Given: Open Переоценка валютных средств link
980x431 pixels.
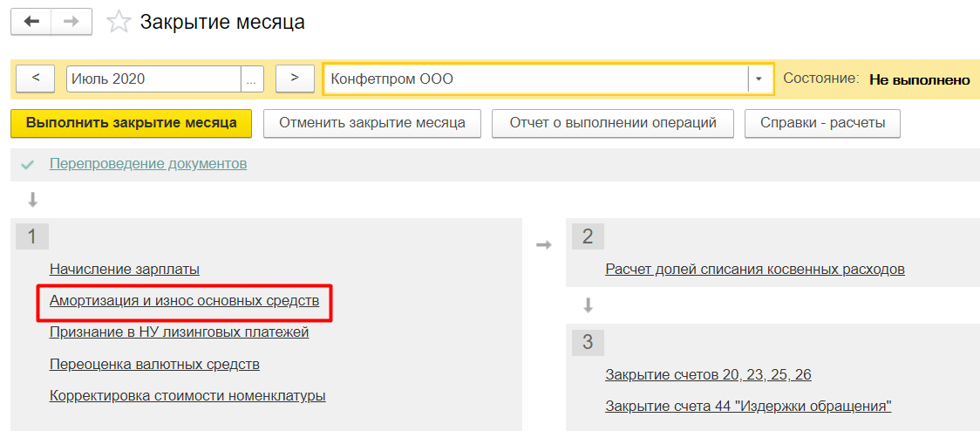Looking at the screenshot, I should (x=154, y=364).
